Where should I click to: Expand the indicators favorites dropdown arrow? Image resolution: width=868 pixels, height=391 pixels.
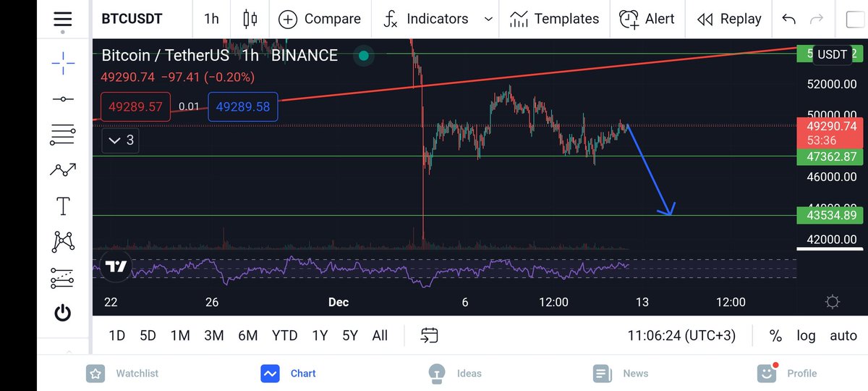click(488, 20)
